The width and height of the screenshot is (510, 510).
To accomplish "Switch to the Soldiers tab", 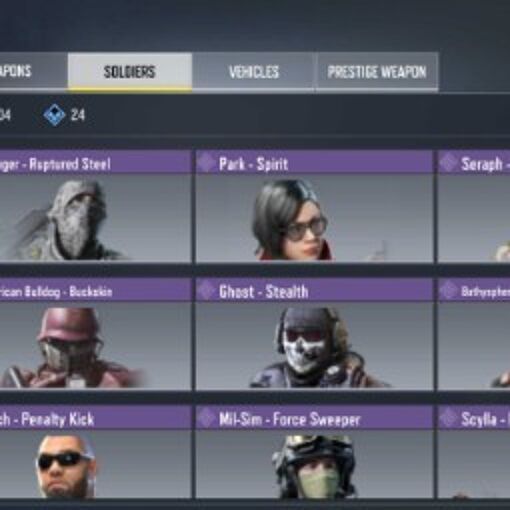I will pyautogui.click(x=130, y=72).
